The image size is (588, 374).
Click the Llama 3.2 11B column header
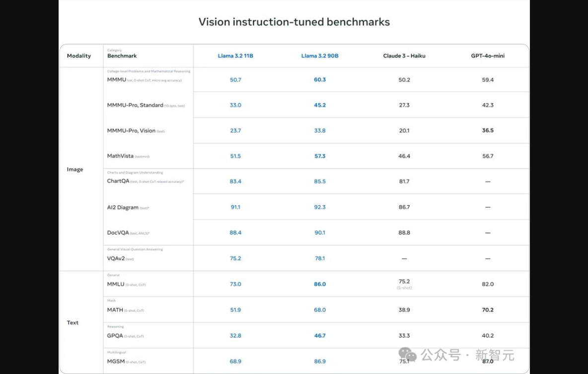235,56
